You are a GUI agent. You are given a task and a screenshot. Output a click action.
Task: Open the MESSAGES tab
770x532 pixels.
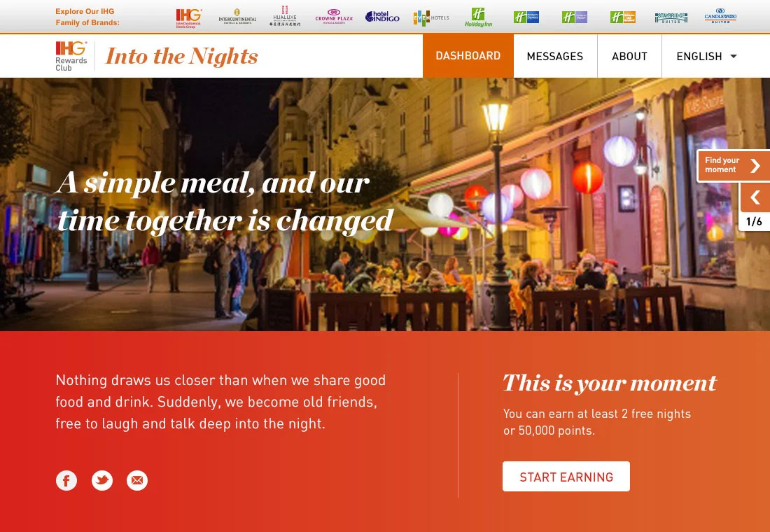tap(555, 56)
